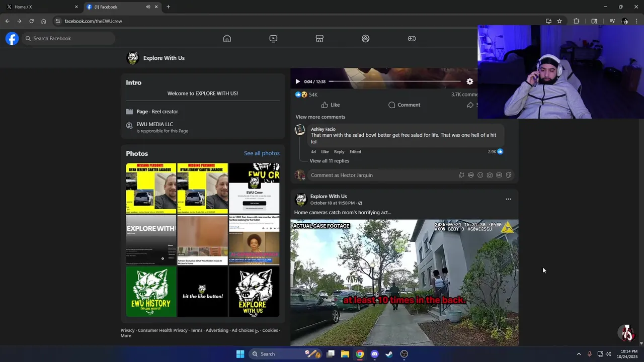
Task: Click Explore With Us post author
Action: coord(329,197)
